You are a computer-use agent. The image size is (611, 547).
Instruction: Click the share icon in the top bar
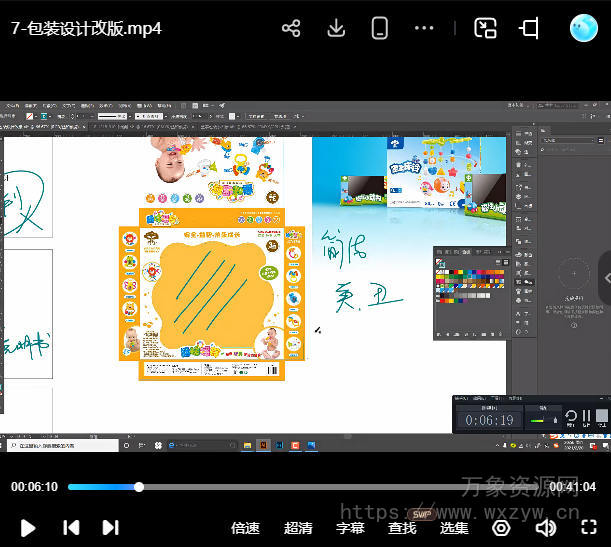[291, 28]
